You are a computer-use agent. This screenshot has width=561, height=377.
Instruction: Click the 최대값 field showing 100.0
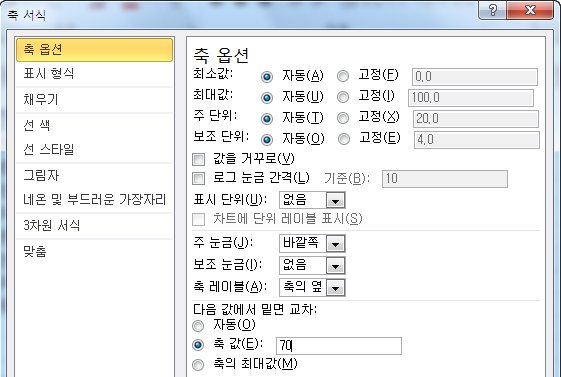[471, 98]
